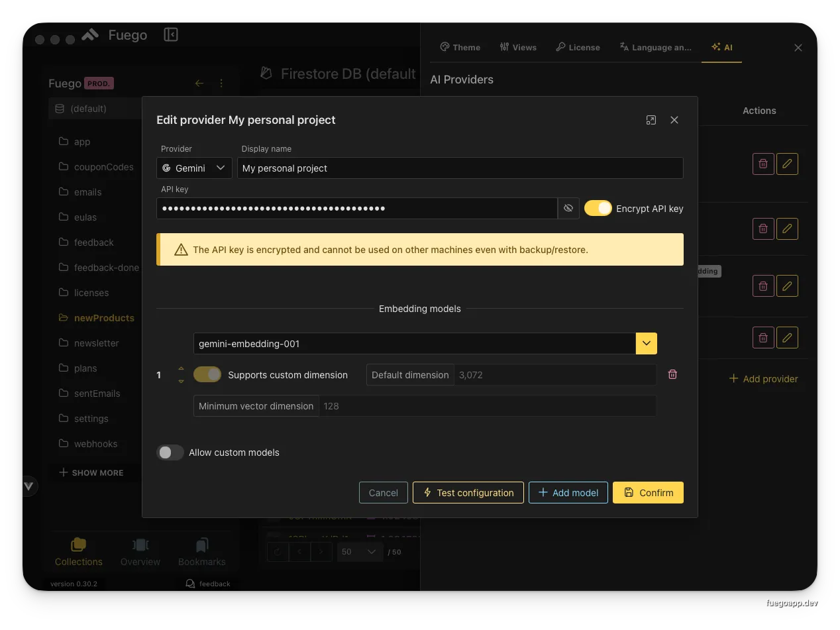Switch to the Theme tab

(460, 47)
